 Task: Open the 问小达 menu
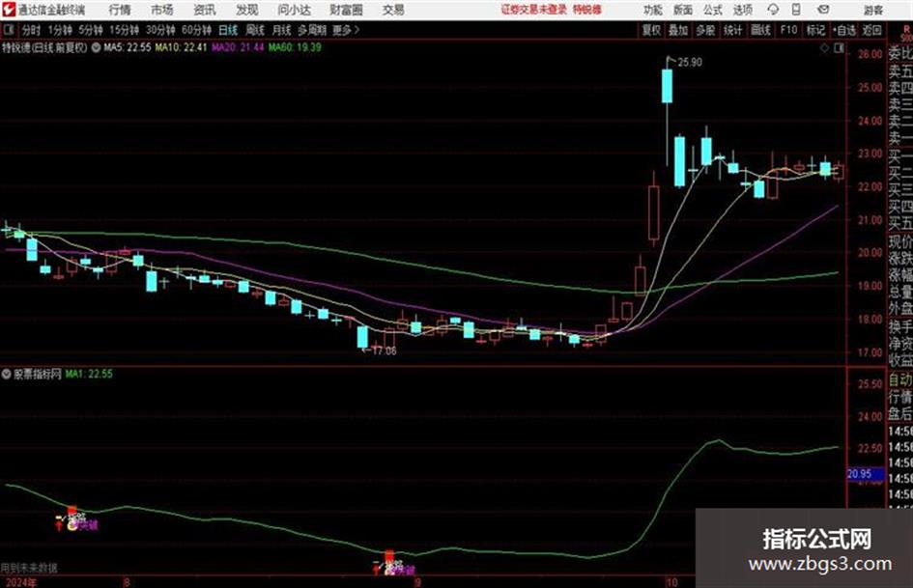[294, 10]
